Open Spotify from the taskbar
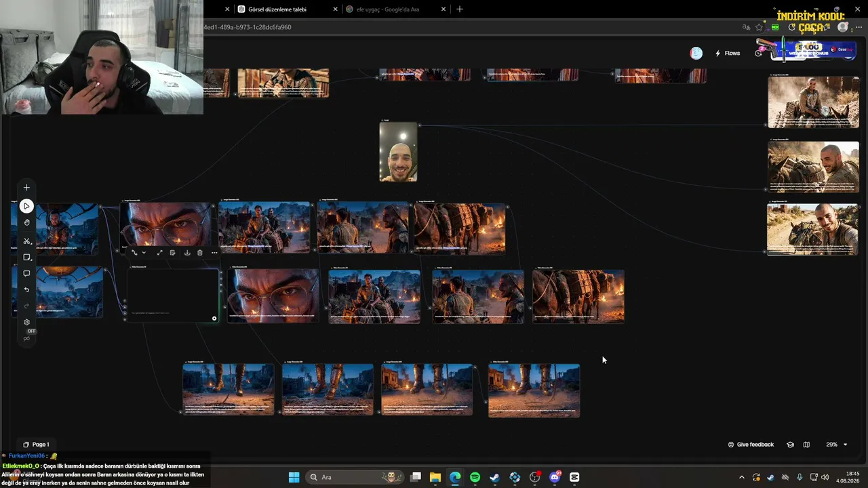Screen dimensions: 868x488 point(475,477)
